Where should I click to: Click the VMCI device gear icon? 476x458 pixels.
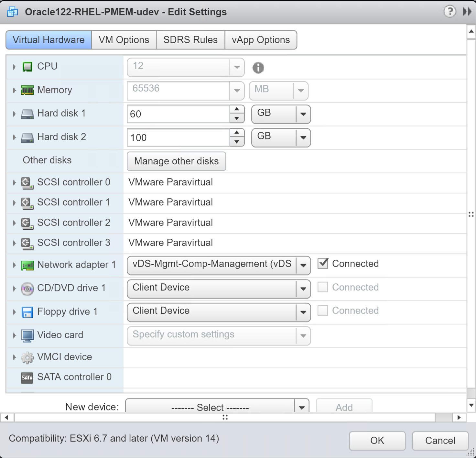tap(27, 357)
